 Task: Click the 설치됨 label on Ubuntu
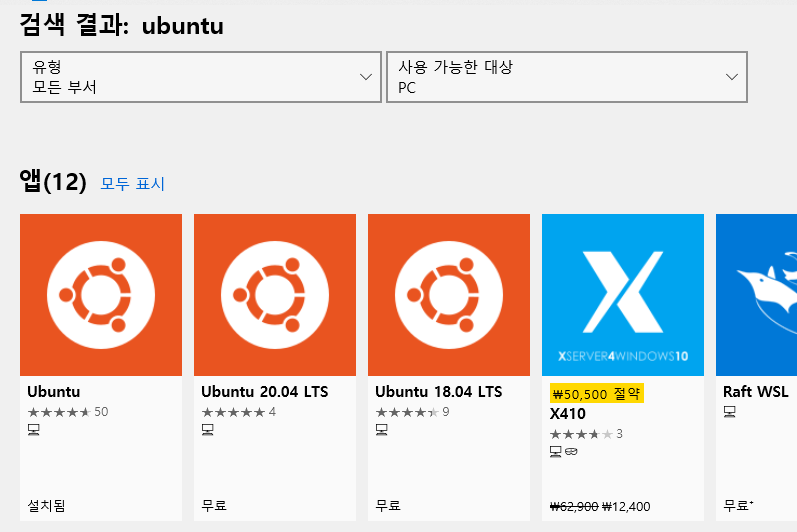[46, 506]
